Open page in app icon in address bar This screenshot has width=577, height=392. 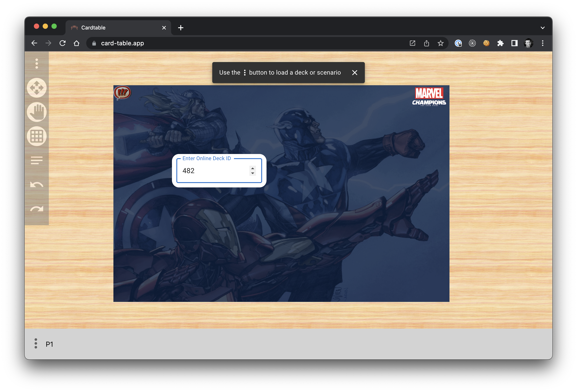click(412, 43)
